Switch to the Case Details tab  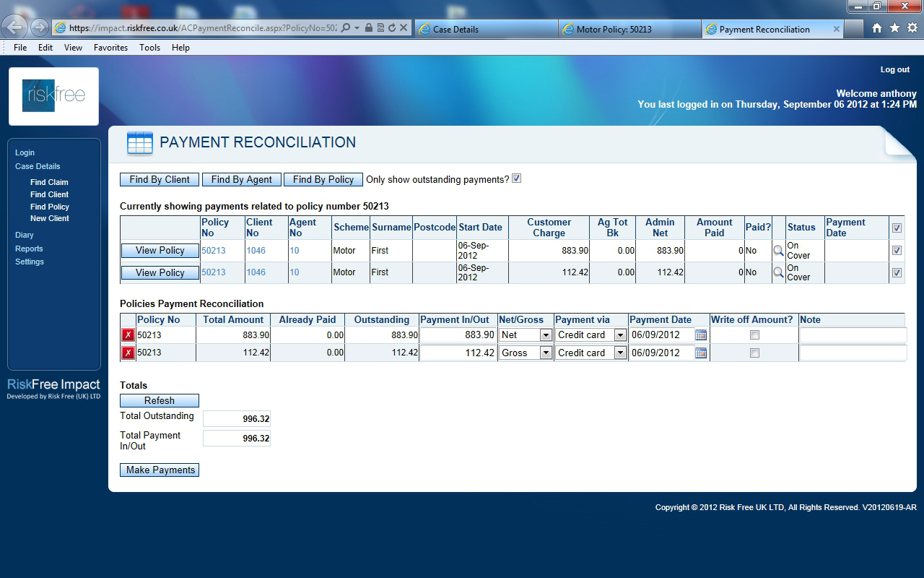[x=485, y=29]
